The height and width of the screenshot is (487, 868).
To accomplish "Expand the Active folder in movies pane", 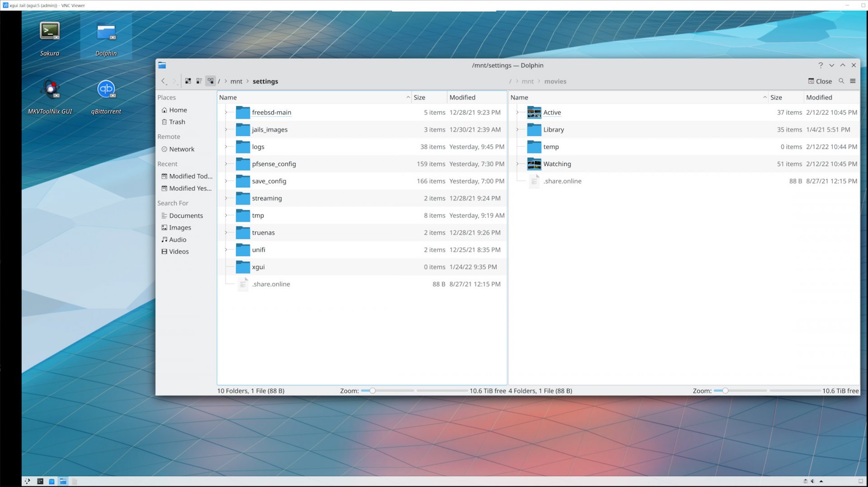I will tap(517, 113).
